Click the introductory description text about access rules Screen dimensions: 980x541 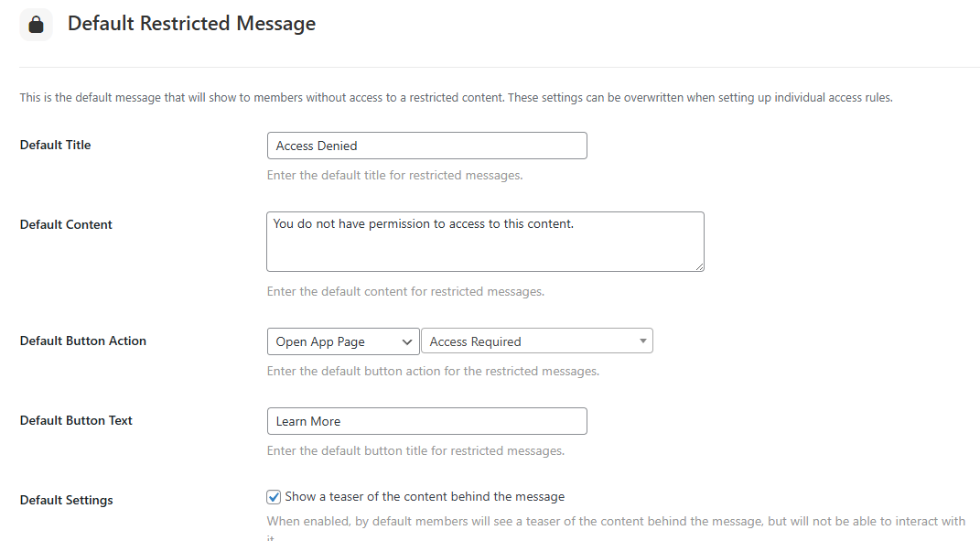(x=455, y=97)
